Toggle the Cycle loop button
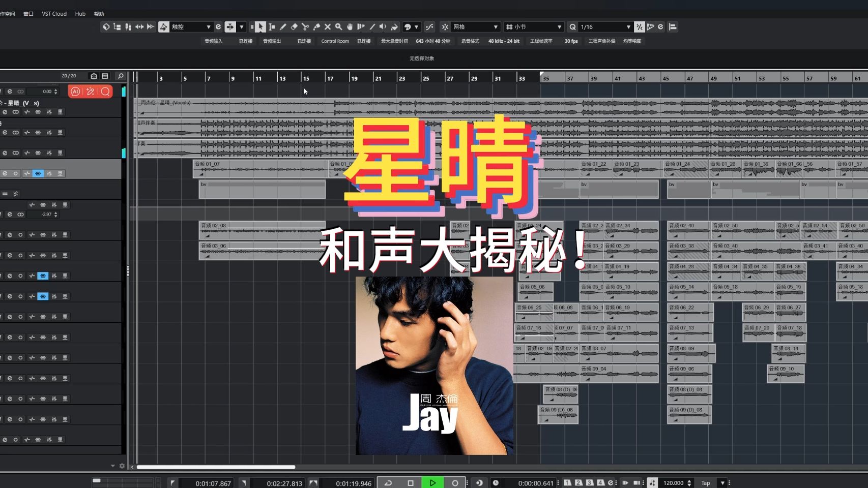Image resolution: width=868 pixels, height=488 pixels. click(x=388, y=483)
